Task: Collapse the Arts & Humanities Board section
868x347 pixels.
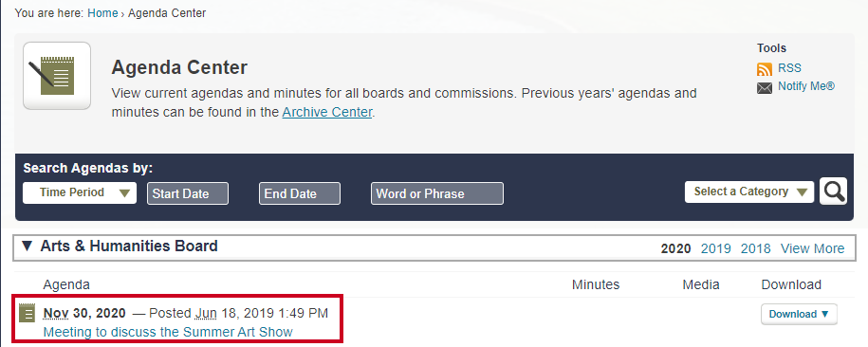Action: click(x=28, y=247)
